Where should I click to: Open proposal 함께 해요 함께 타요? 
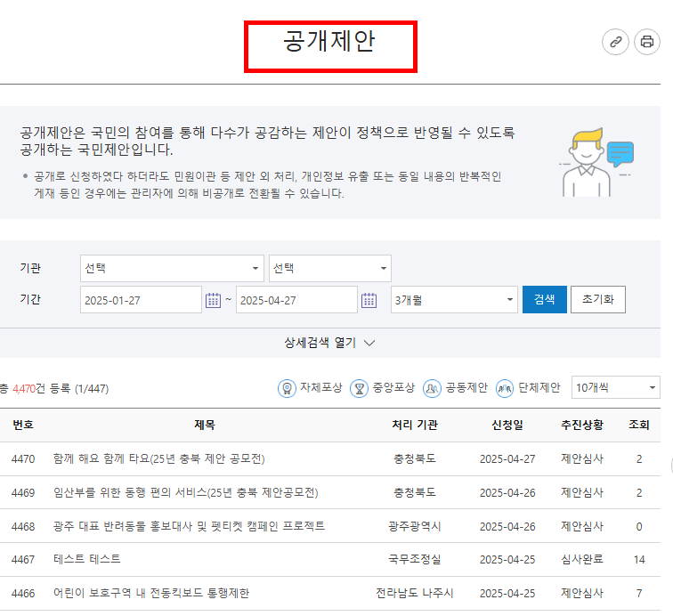click(158, 459)
